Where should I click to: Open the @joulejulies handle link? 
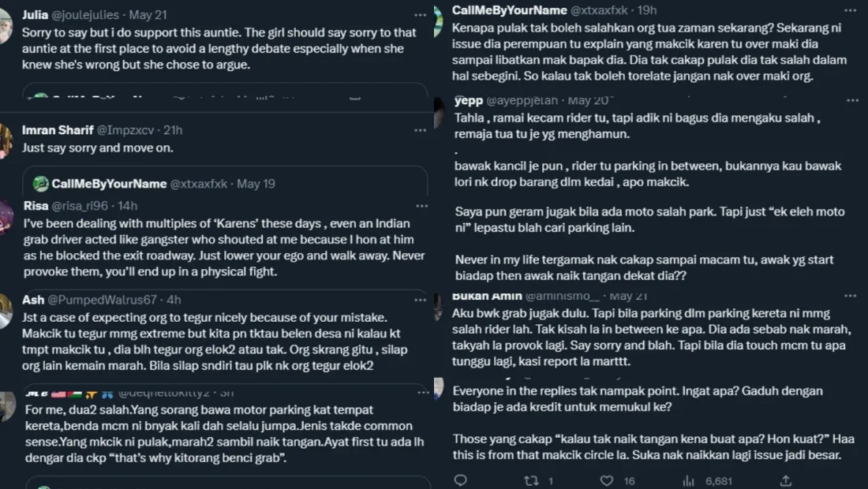click(86, 14)
